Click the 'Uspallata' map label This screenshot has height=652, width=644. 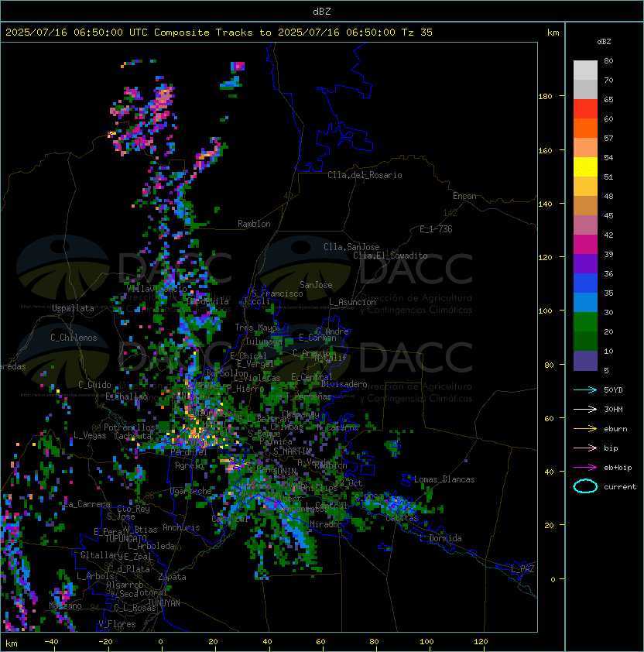pyautogui.click(x=73, y=308)
